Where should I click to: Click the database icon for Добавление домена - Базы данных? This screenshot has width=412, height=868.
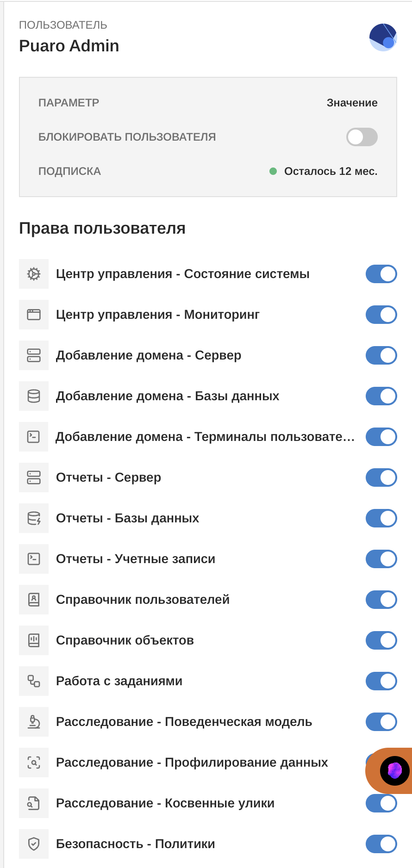click(x=33, y=396)
